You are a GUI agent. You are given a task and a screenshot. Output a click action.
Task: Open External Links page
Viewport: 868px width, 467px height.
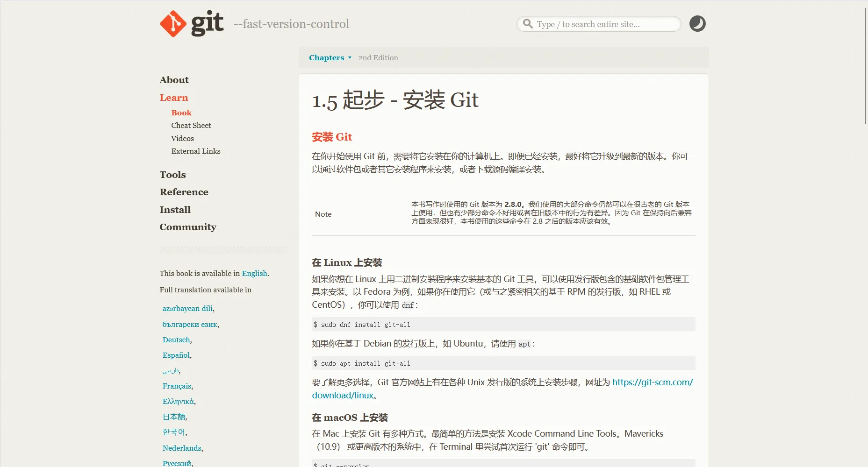coord(196,151)
